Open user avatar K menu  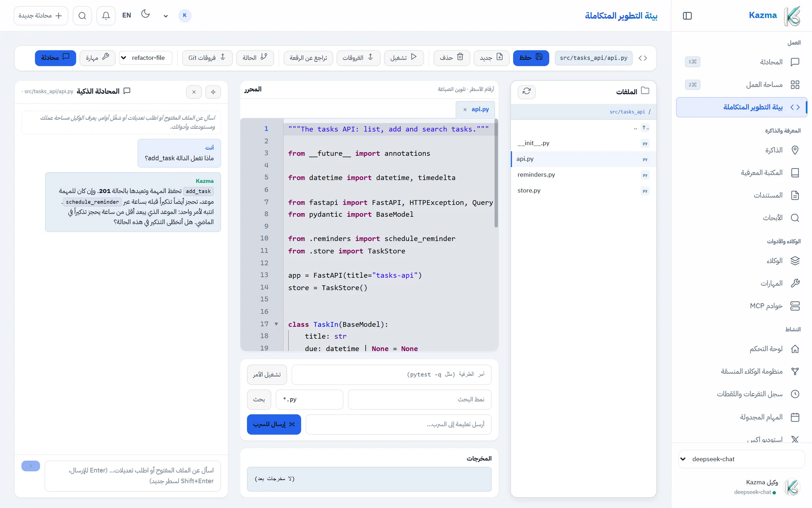[185, 15]
